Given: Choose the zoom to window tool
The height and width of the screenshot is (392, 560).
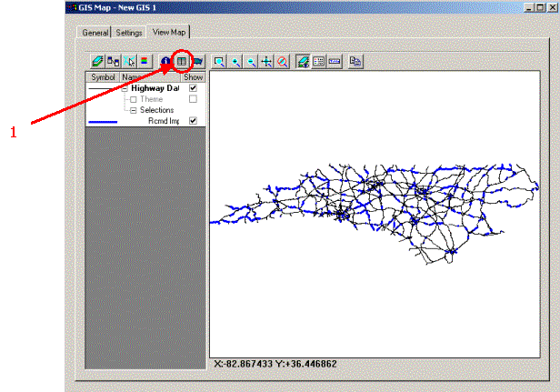Looking at the screenshot, I should point(219,62).
